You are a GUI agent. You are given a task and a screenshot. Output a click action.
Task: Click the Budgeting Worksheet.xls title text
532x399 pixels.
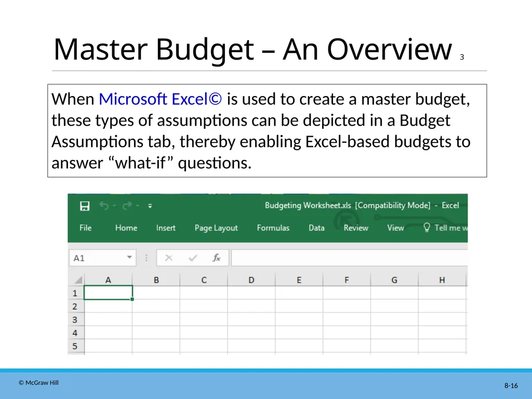click(308, 205)
